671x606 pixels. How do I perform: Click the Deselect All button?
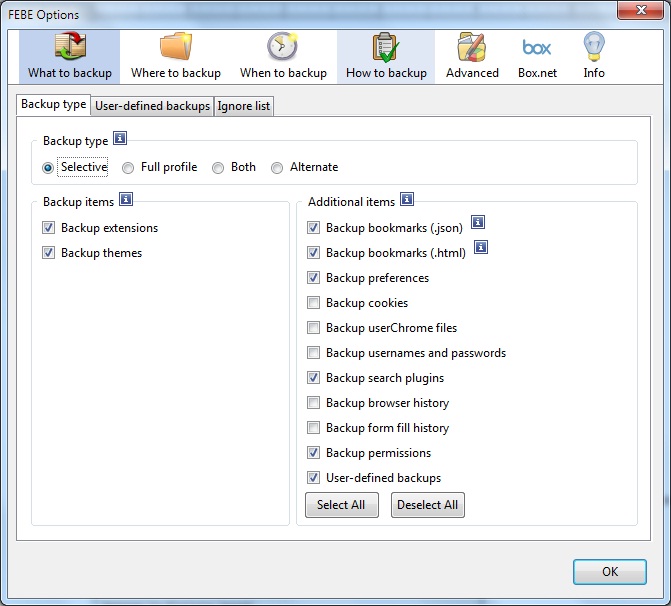coord(428,505)
